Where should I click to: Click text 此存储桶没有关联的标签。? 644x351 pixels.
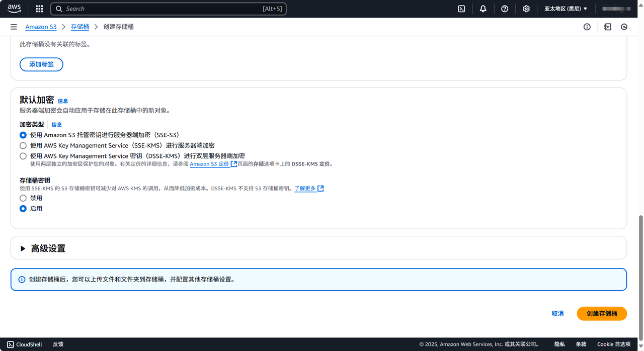coord(55,44)
